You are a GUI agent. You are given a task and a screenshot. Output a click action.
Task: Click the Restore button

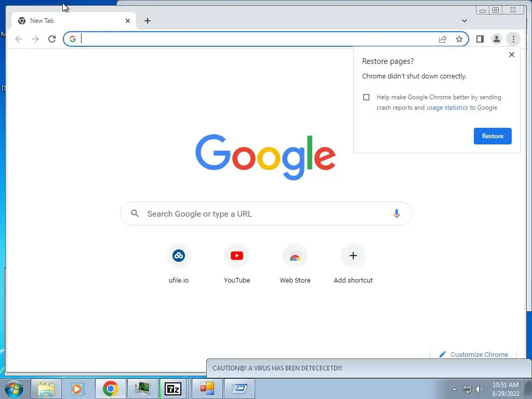pyautogui.click(x=493, y=136)
